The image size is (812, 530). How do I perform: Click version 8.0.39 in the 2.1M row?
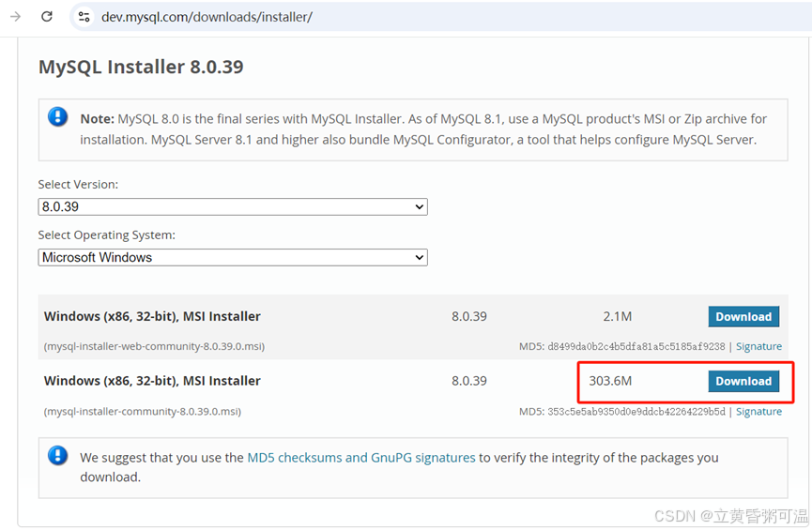(x=469, y=316)
